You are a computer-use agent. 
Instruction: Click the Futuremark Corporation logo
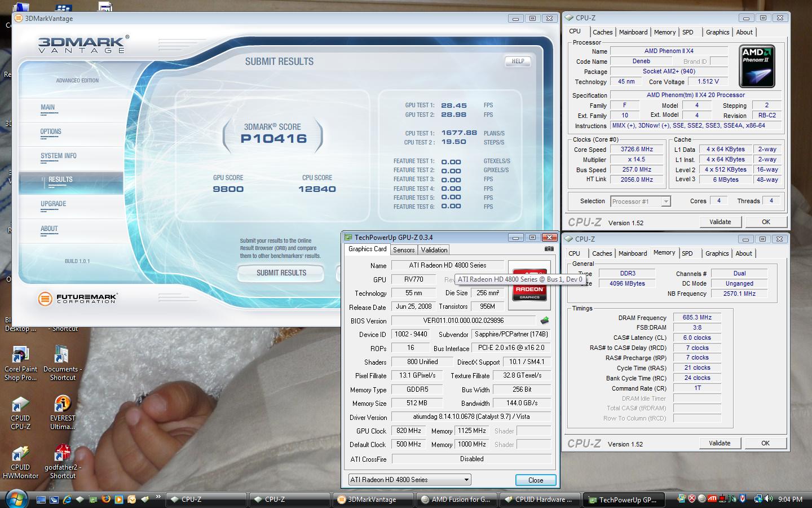[77, 299]
